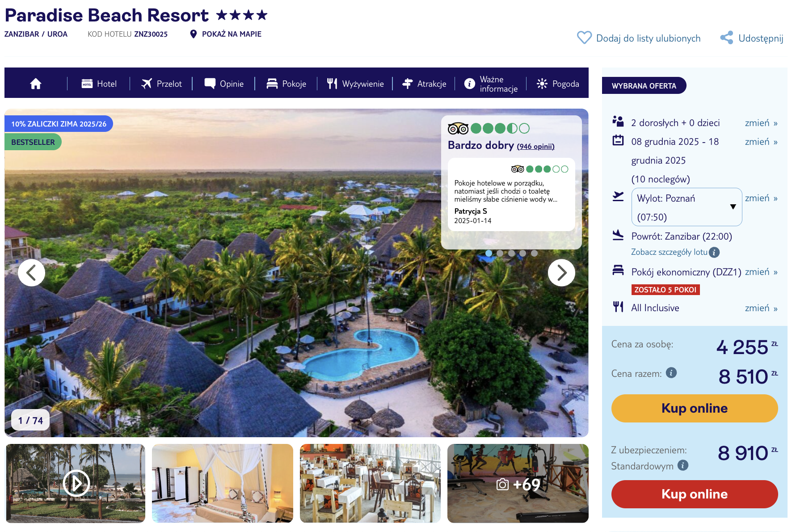Click info icon next to Cena razem
This screenshot has height=532, width=792.
point(671,372)
